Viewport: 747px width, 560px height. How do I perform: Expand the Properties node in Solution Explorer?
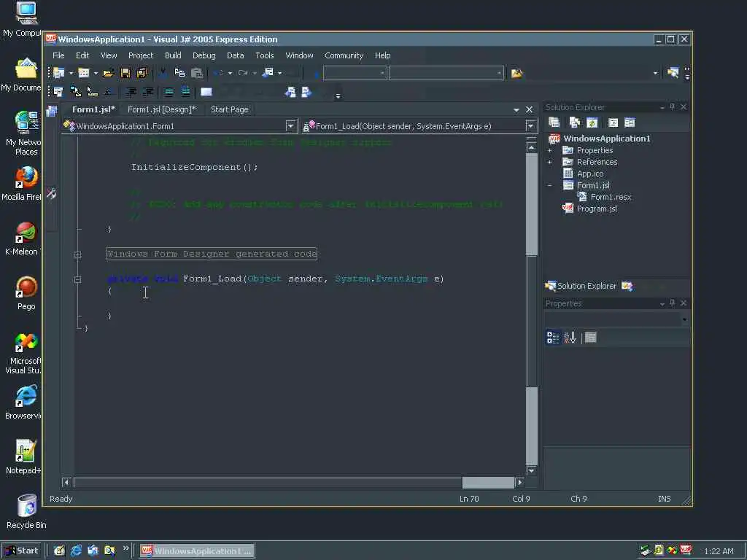[x=550, y=150]
